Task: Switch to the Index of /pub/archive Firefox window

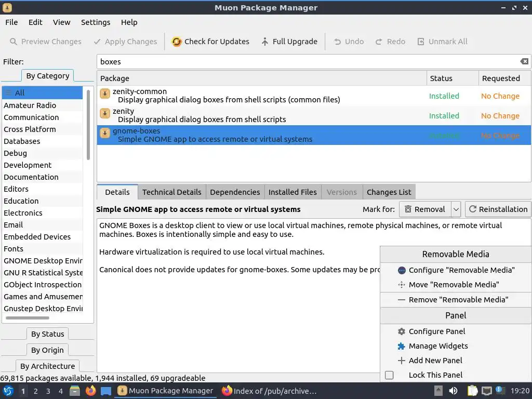Action: (x=269, y=391)
